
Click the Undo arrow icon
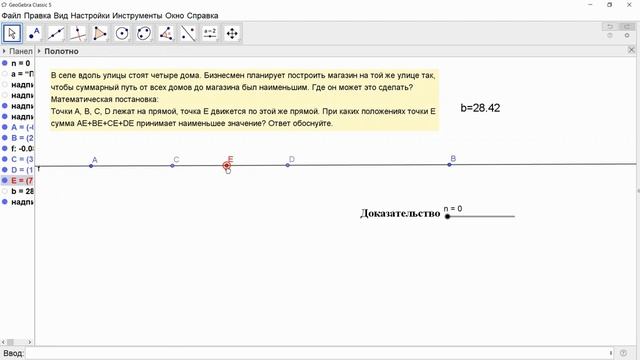610,27
